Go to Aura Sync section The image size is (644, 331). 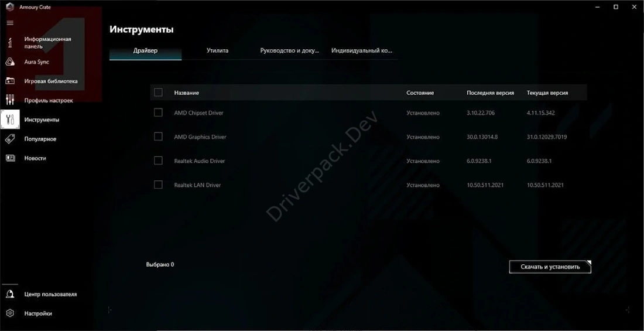tap(36, 62)
